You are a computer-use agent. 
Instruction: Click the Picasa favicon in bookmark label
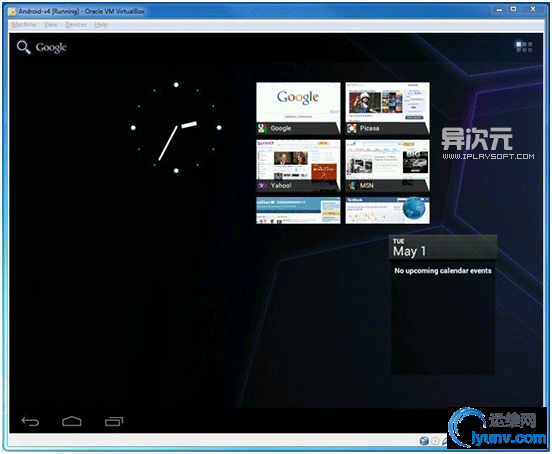pyautogui.click(x=351, y=128)
